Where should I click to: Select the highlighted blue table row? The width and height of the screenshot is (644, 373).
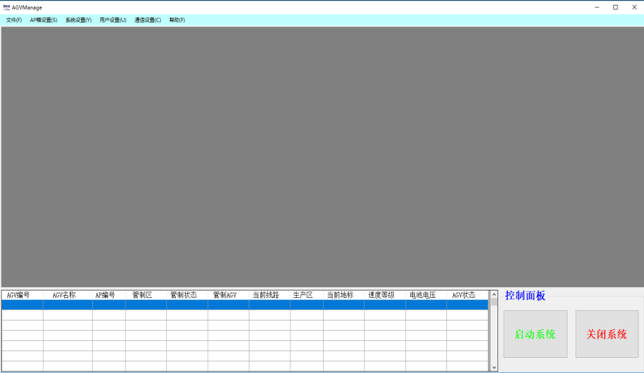(x=245, y=304)
